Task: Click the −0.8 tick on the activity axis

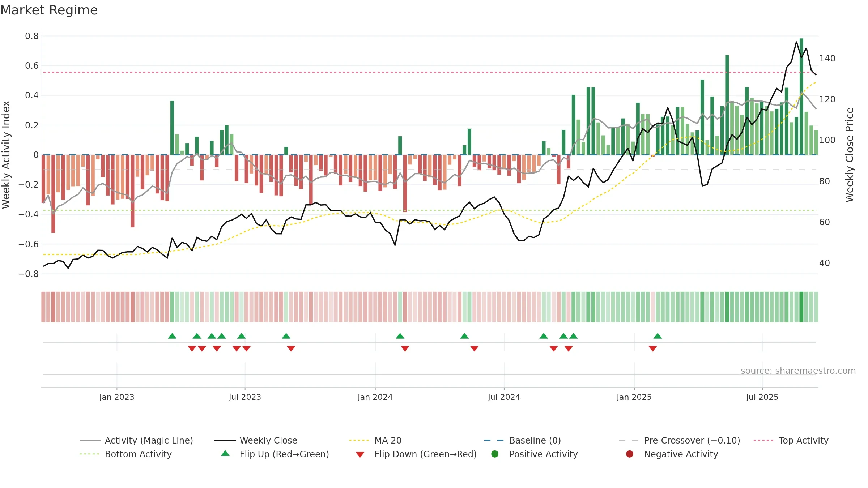Action: coord(29,274)
